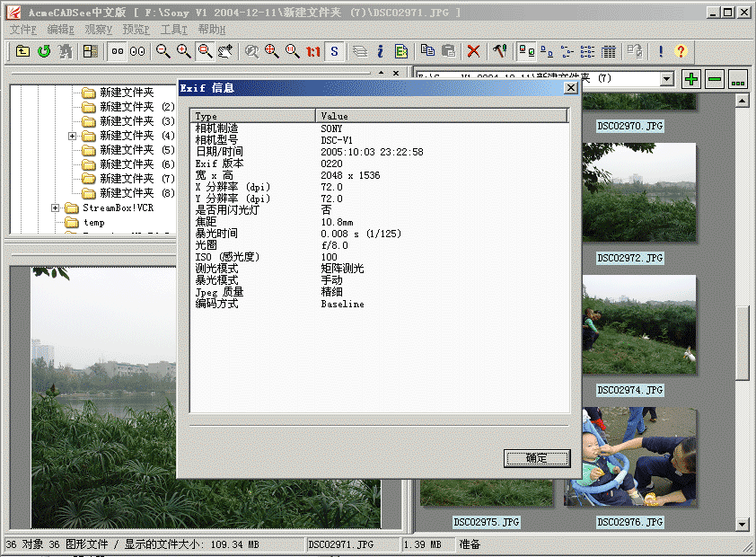Open help with the question mark icon
Viewport: 756px width, 557px height.
[x=681, y=51]
